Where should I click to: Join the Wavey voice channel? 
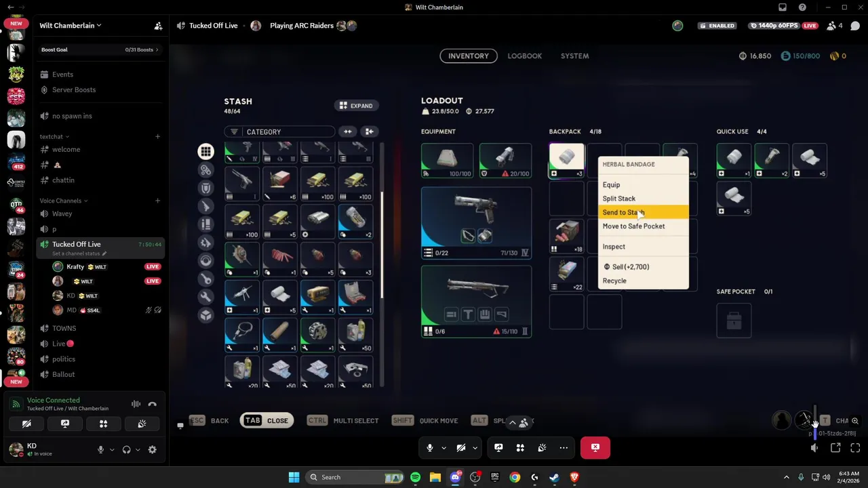pyautogui.click(x=100, y=213)
